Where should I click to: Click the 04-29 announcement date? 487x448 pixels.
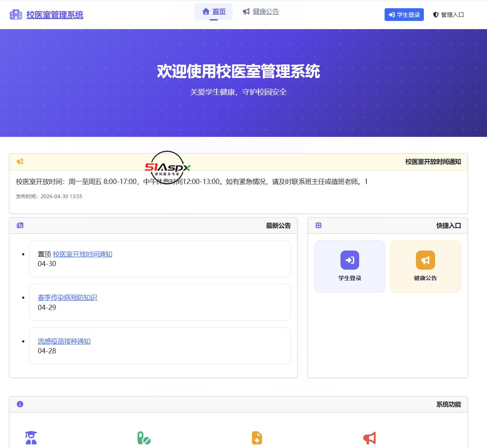pos(47,307)
